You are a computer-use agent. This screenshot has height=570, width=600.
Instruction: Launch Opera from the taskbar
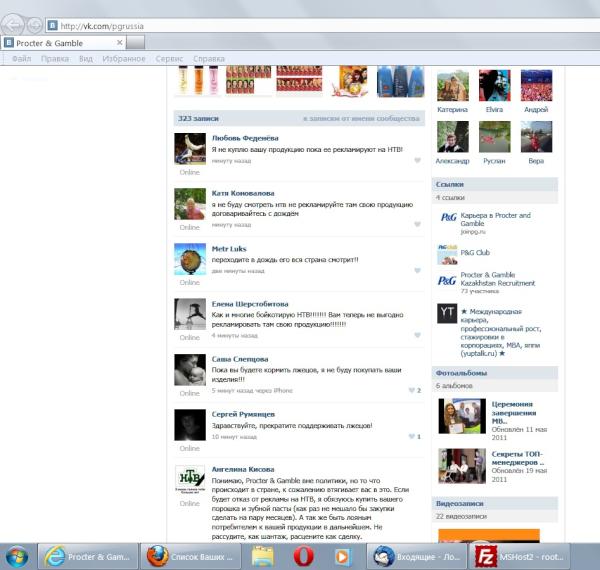pyautogui.click(x=303, y=557)
